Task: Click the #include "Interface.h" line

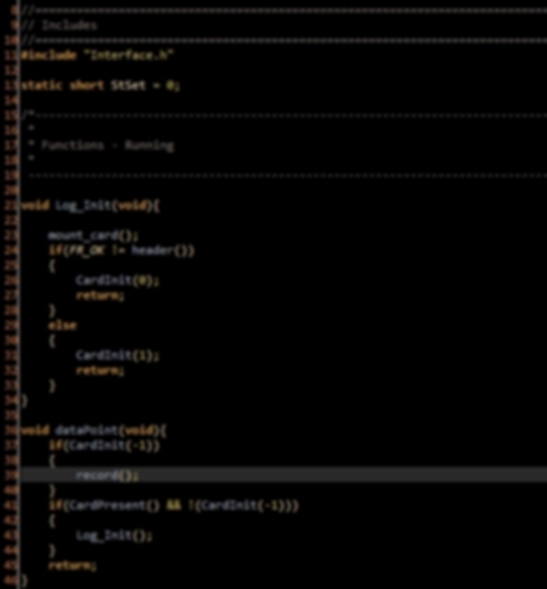Action: (x=97, y=55)
